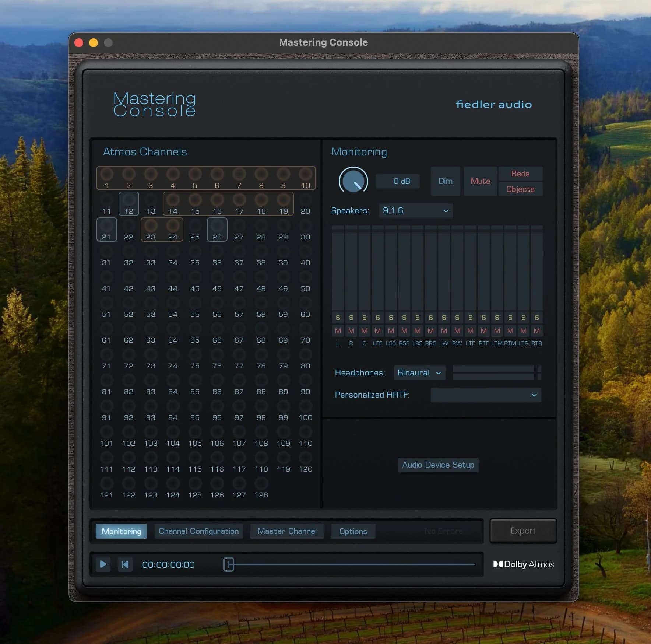Switch to the Master Channel tab
651x644 pixels.
[x=287, y=531]
